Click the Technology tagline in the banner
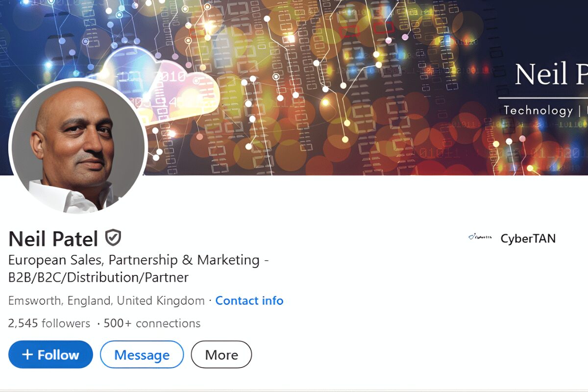This screenshot has height=392, width=588. click(x=538, y=110)
